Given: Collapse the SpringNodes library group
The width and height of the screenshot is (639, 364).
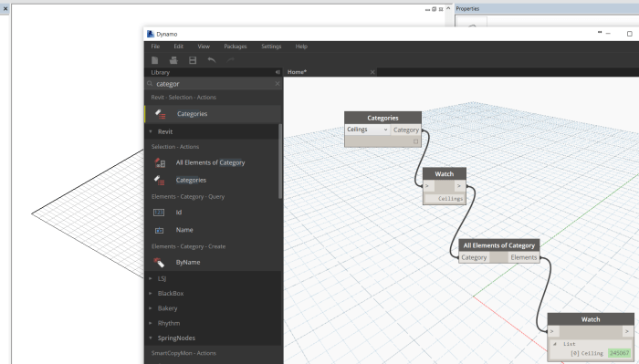Looking at the screenshot, I should [x=151, y=338].
